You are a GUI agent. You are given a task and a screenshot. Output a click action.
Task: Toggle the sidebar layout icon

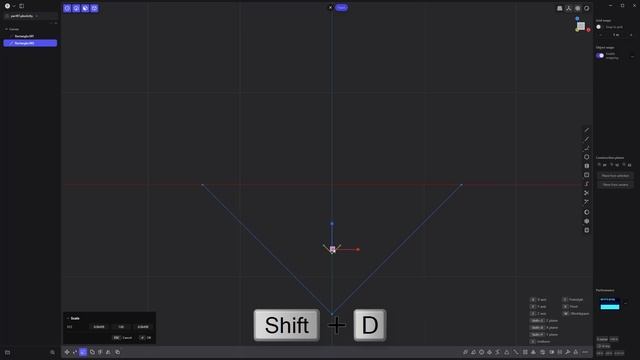pos(22,6)
